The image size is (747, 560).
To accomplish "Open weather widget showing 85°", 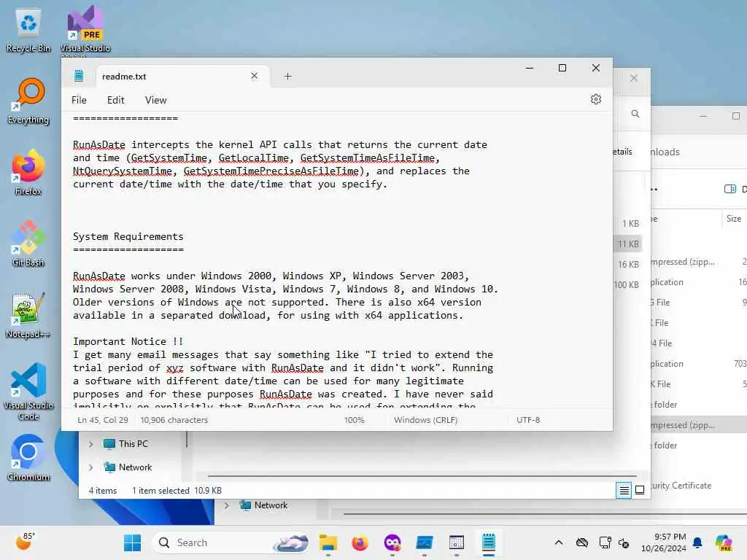I will [x=25, y=542].
